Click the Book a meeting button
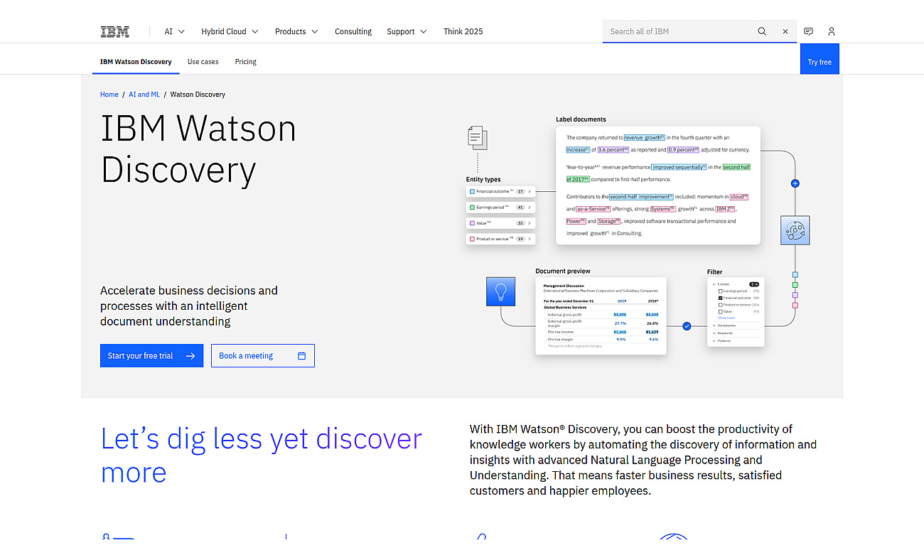924x560 pixels. click(263, 356)
